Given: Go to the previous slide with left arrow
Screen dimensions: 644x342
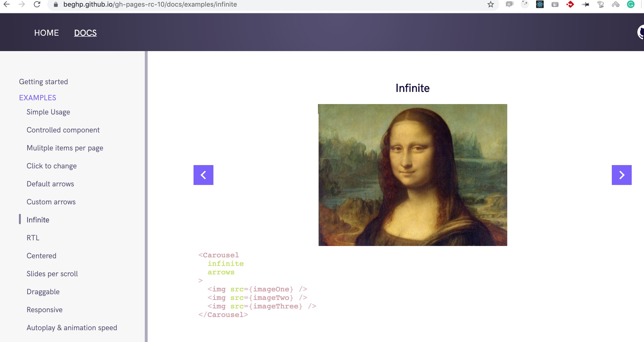Looking at the screenshot, I should tap(203, 175).
